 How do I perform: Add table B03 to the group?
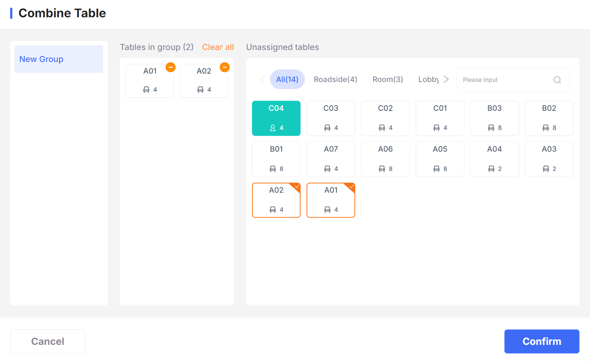point(494,118)
